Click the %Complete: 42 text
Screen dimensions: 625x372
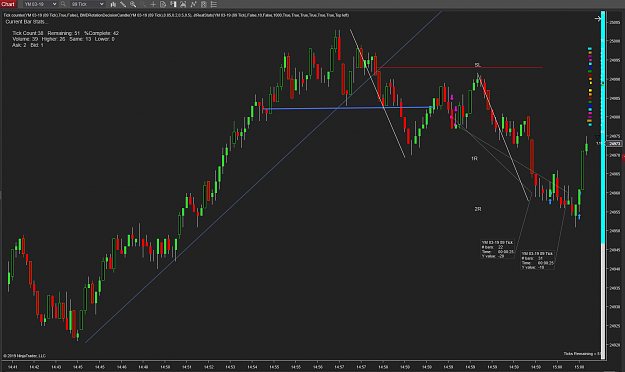pyautogui.click(x=101, y=33)
